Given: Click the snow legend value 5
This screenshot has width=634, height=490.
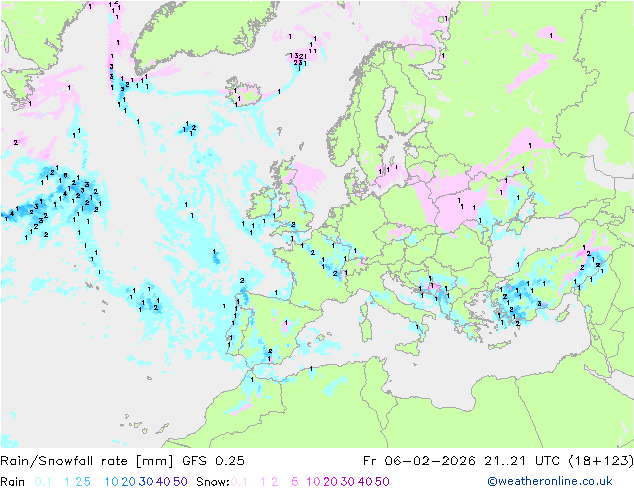Looking at the screenshot, I should [x=295, y=482].
